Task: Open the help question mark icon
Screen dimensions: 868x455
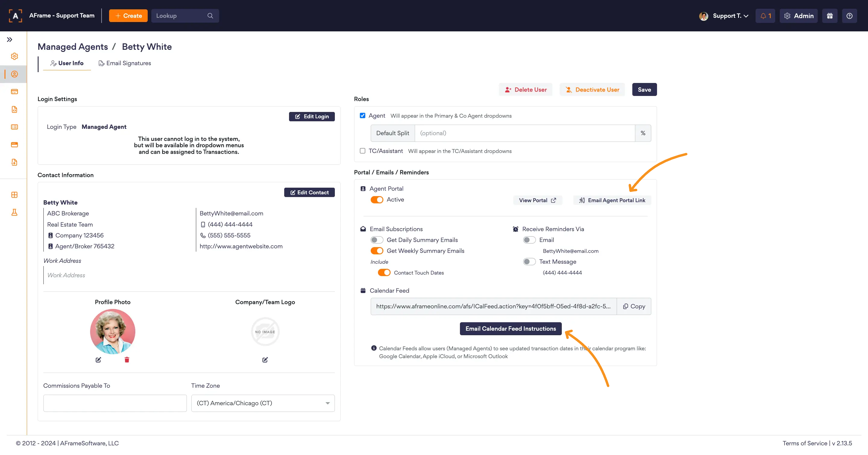Action: tap(849, 16)
